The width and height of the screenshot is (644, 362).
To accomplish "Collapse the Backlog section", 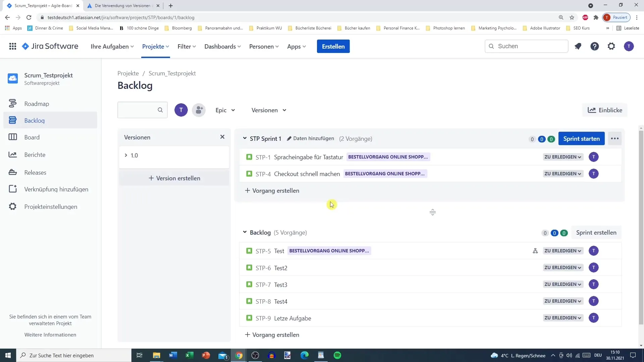I will pos(245,232).
